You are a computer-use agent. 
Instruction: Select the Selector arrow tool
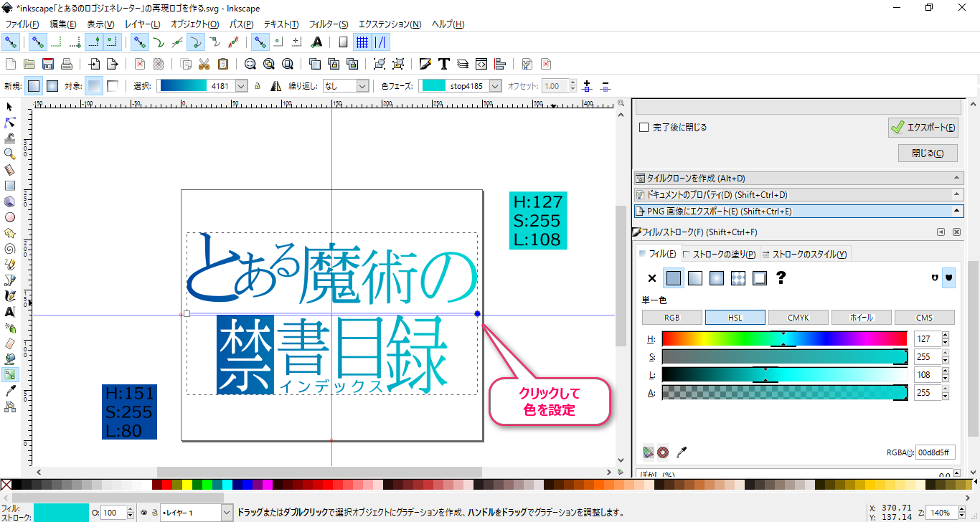point(10,107)
